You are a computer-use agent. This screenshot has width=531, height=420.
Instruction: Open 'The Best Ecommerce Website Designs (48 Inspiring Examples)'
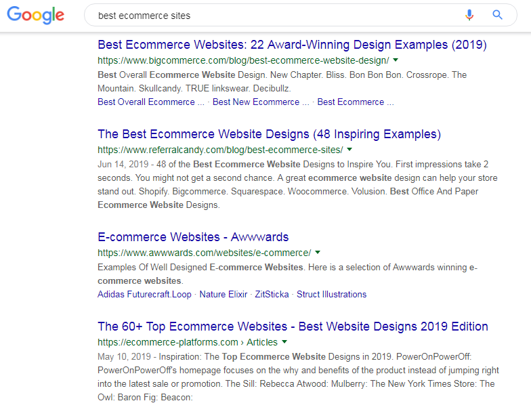tap(270, 134)
